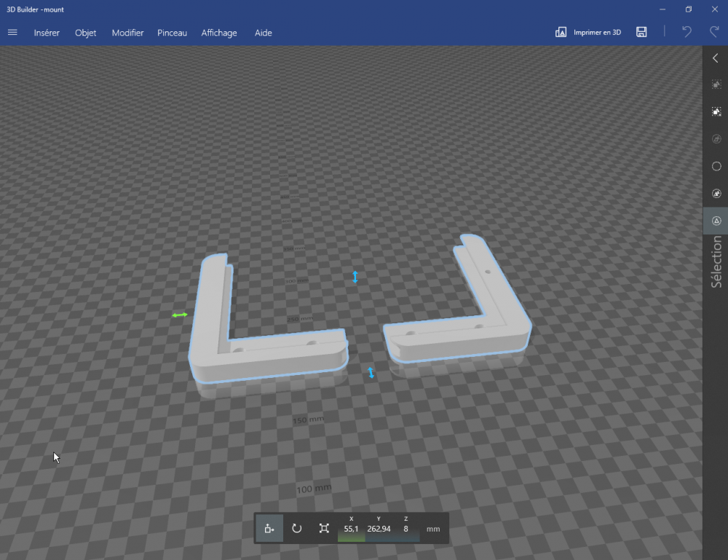Image resolution: width=728 pixels, height=560 pixels.
Task: Click the highlighted Sélection panel icon
Action: [x=716, y=221]
